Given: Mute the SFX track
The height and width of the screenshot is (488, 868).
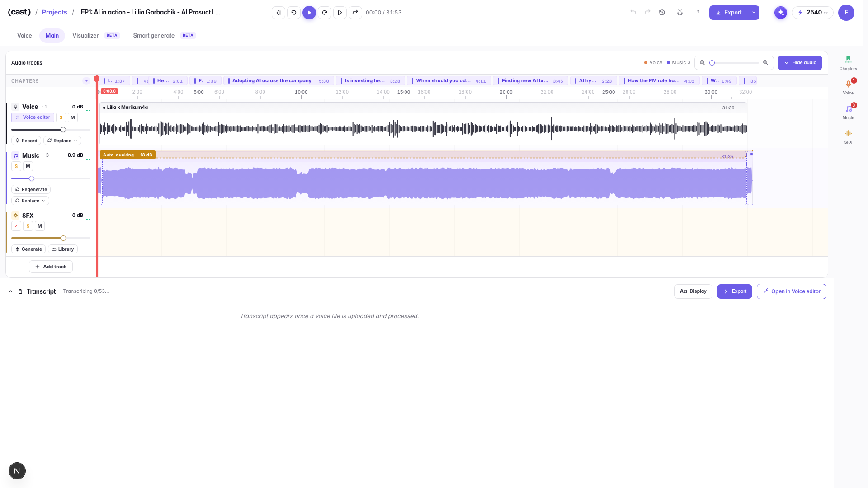Looking at the screenshot, I should click(x=40, y=226).
